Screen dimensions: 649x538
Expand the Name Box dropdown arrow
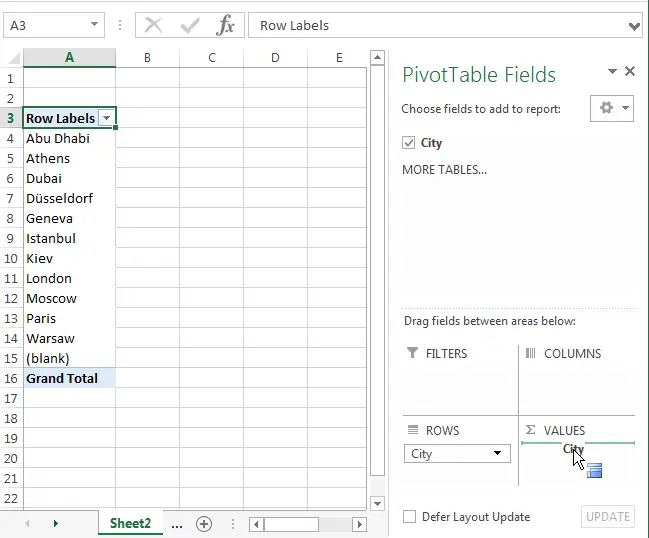[94, 24]
